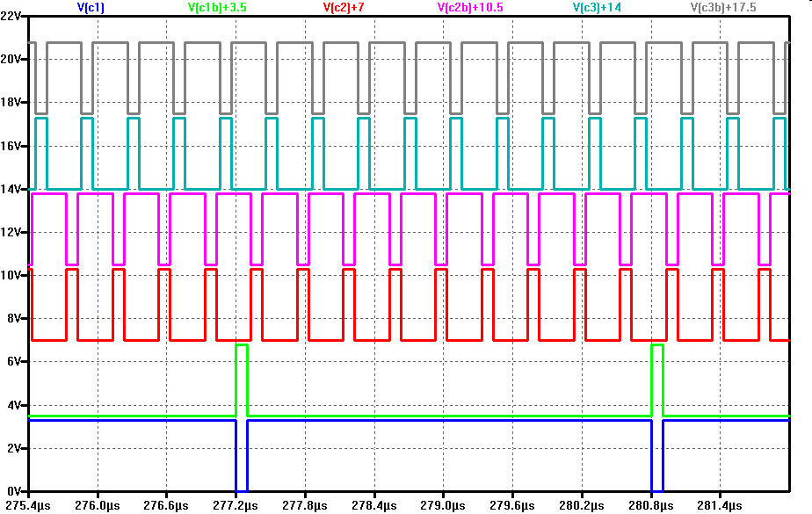Image resolution: width=812 pixels, height=514 pixels.
Task: Click the 6V vertical axis tick label
Action: click(x=16, y=361)
